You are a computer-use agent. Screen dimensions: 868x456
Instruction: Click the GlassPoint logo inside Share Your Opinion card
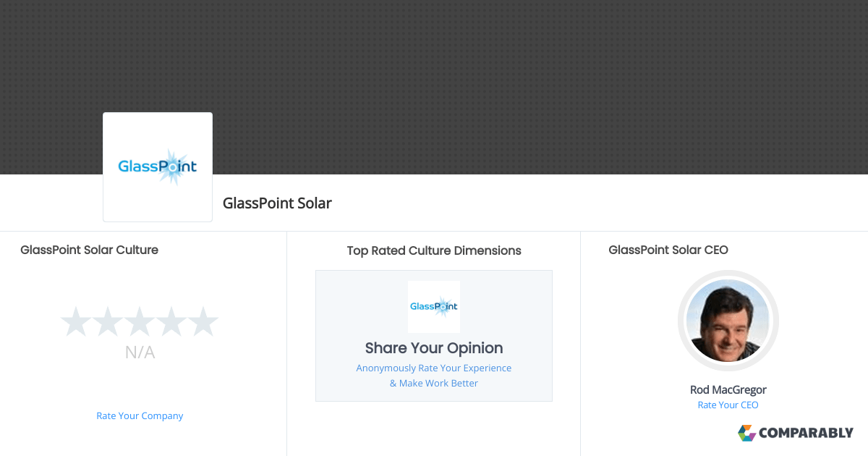[433, 306]
